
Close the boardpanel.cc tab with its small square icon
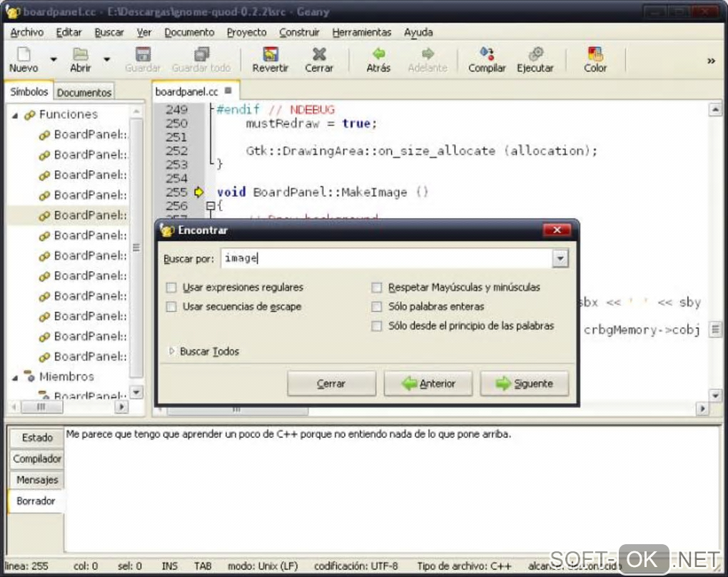(228, 91)
